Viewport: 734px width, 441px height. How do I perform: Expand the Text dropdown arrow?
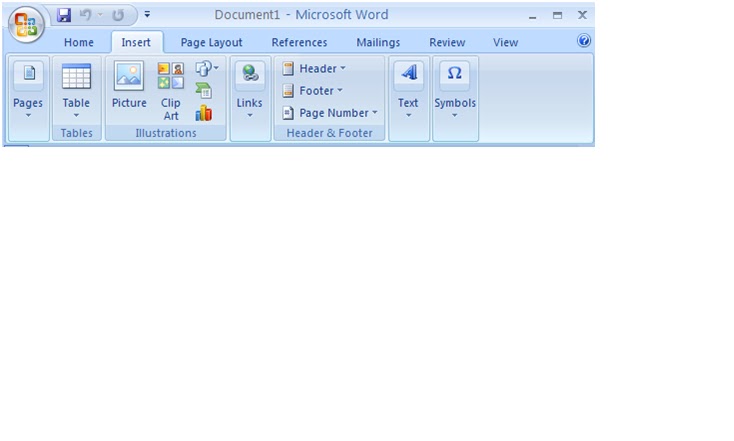pyautogui.click(x=408, y=115)
